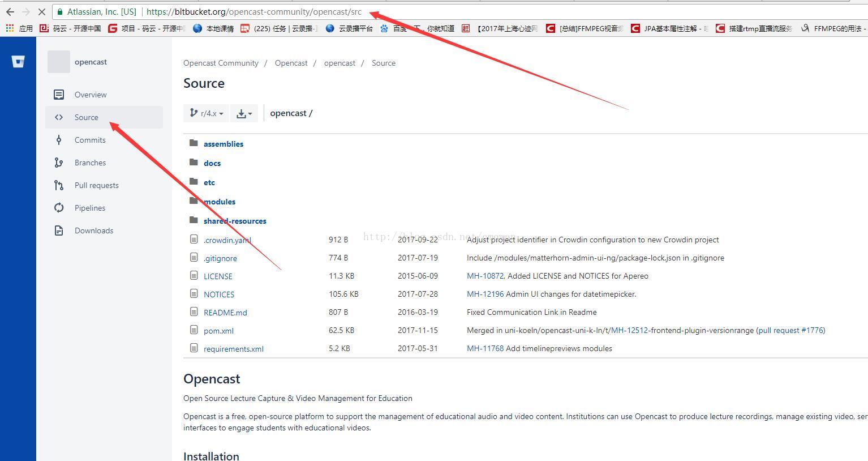The width and height of the screenshot is (868, 461).
Task: Open 云录播平台 bookmark
Action: pos(349,28)
